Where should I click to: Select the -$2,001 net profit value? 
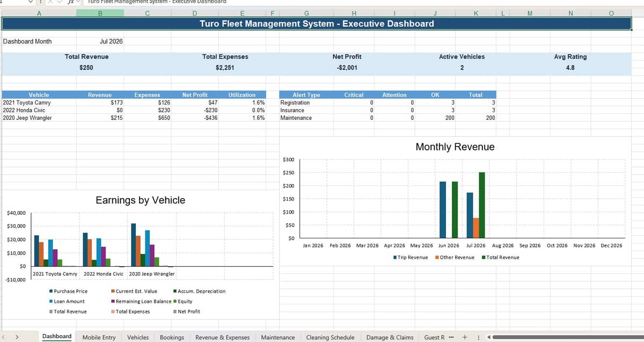pos(347,68)
